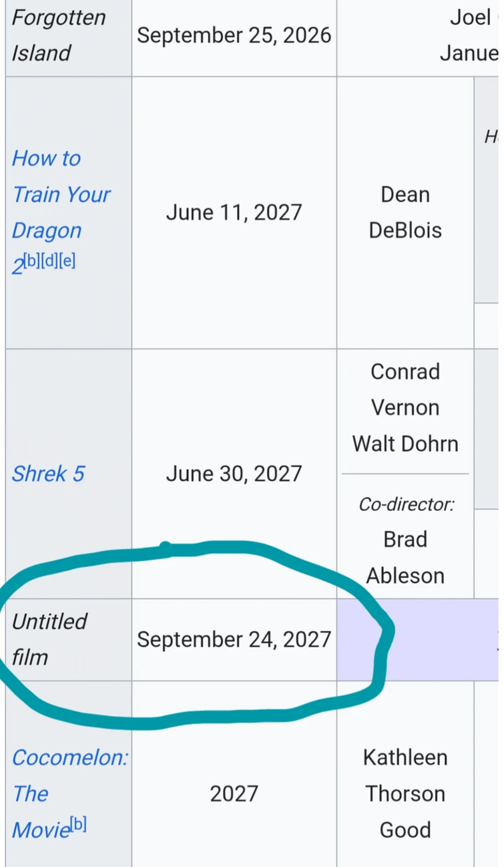Click the June 30, 2027 release date

(x=234, y=474)
